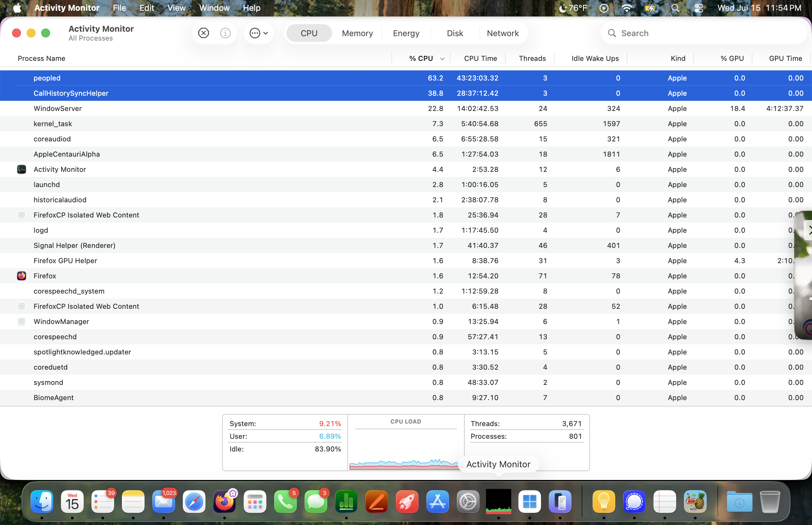Open System Settings from the Dock
812x525 pixels.
coord(468,501)
